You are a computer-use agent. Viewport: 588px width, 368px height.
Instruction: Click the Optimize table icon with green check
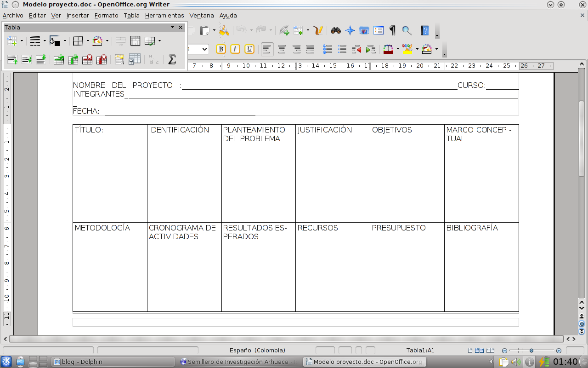click(149, 41)
